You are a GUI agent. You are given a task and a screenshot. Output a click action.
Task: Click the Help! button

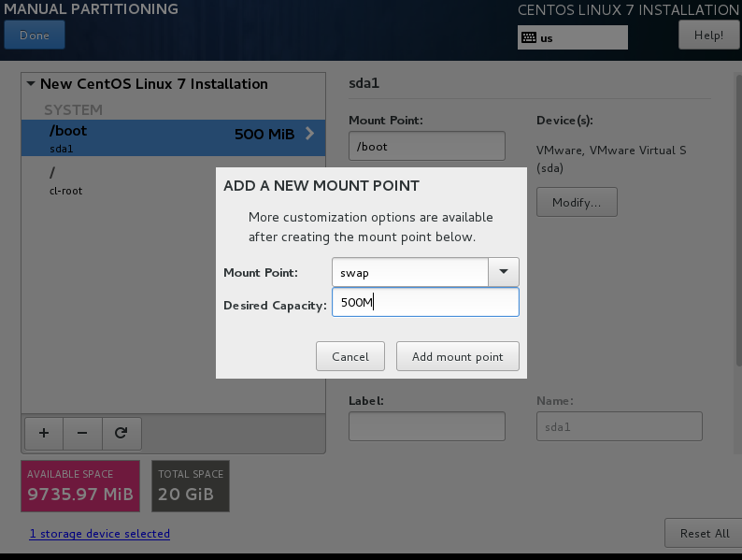click(x=709, y=36)
